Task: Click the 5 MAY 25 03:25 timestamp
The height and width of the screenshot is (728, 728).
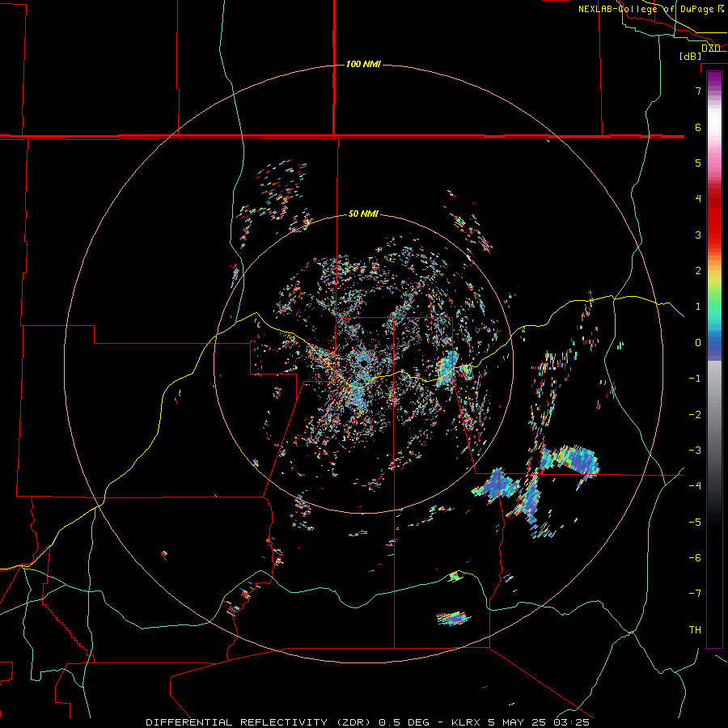Action: (539, 722)
